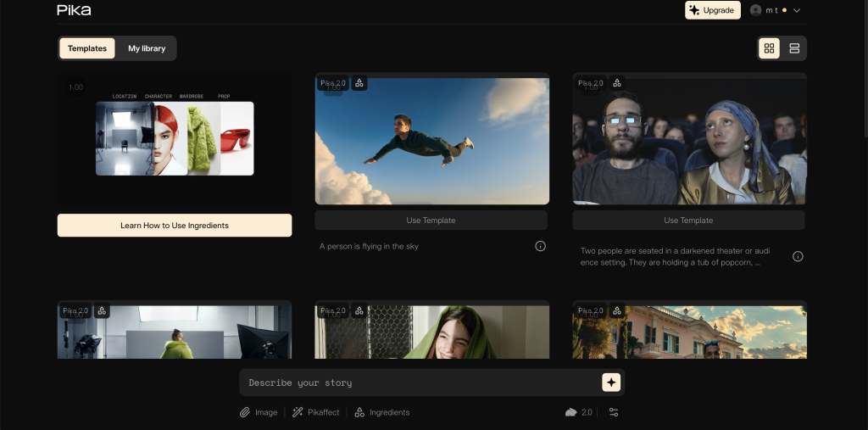The image size is (868, 430).
Task: Click info icon for theater template
Action: 798,256
